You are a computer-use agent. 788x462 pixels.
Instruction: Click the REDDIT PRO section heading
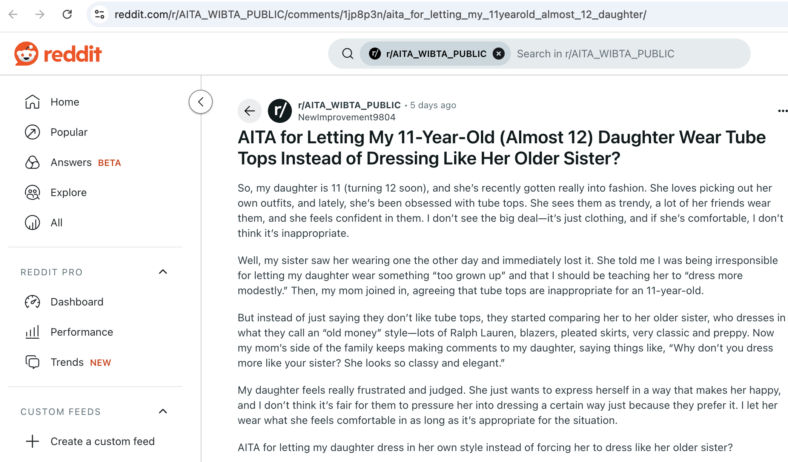[x=51, y=272]
